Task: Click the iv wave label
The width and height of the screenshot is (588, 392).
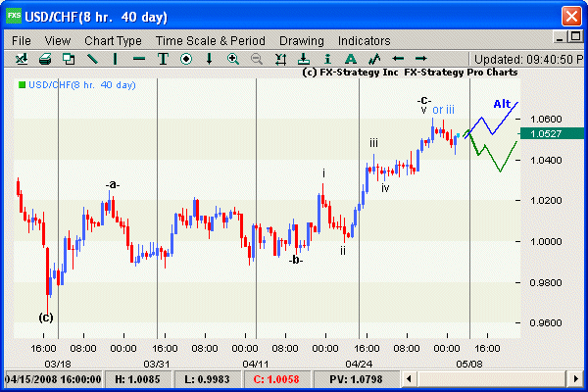Action: coord(385,188)
